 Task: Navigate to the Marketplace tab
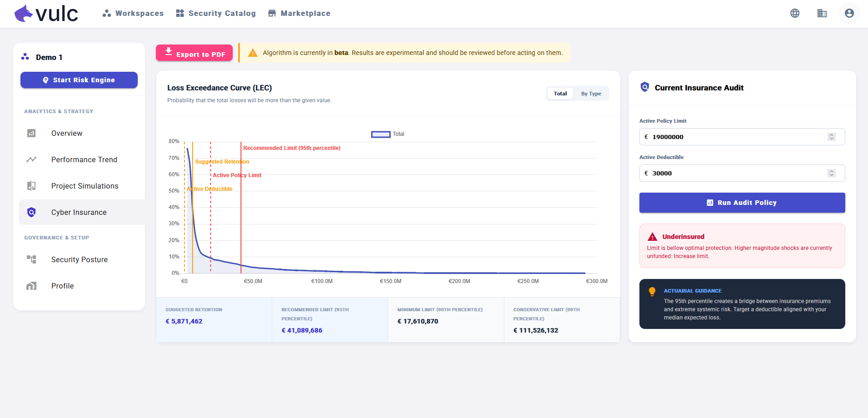pyautogui.click(x=299, y=13)
